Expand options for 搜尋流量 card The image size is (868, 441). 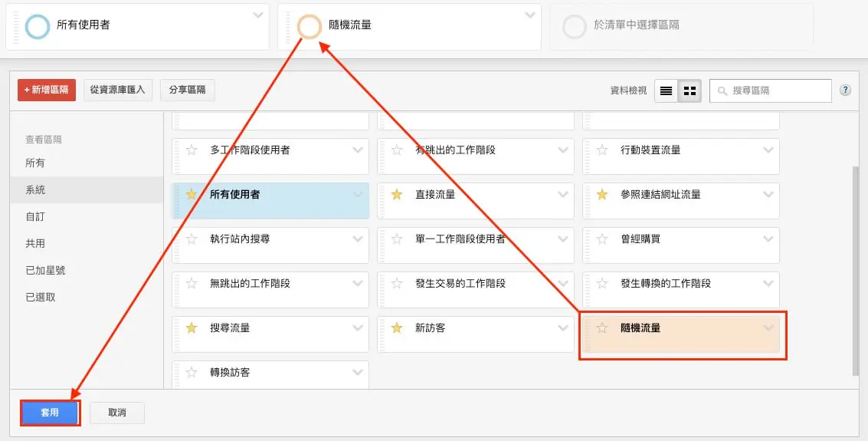358,328
